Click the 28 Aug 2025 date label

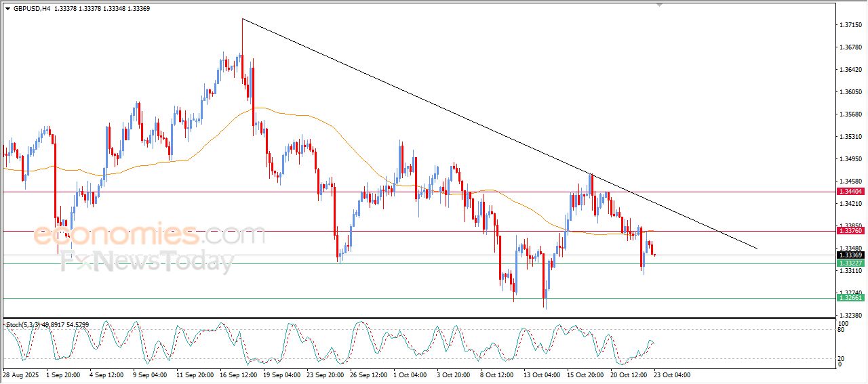[20, 375]
